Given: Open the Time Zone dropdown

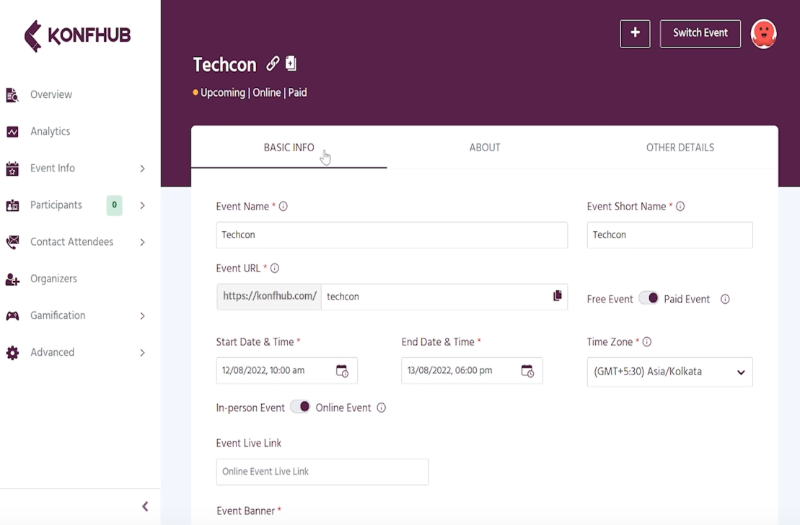Looking at the screenshot, I should (x=669, y=372).
